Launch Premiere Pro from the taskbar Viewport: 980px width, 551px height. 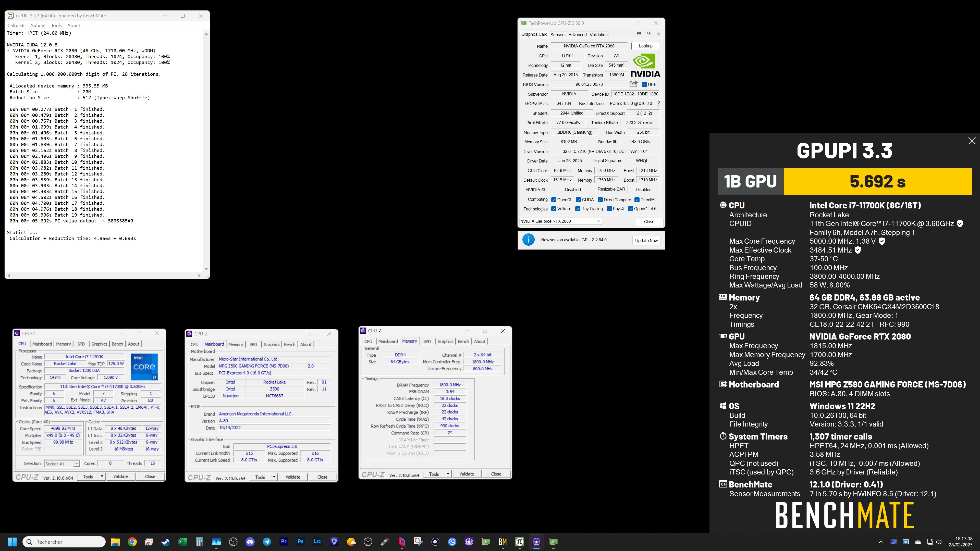(284, 542)
